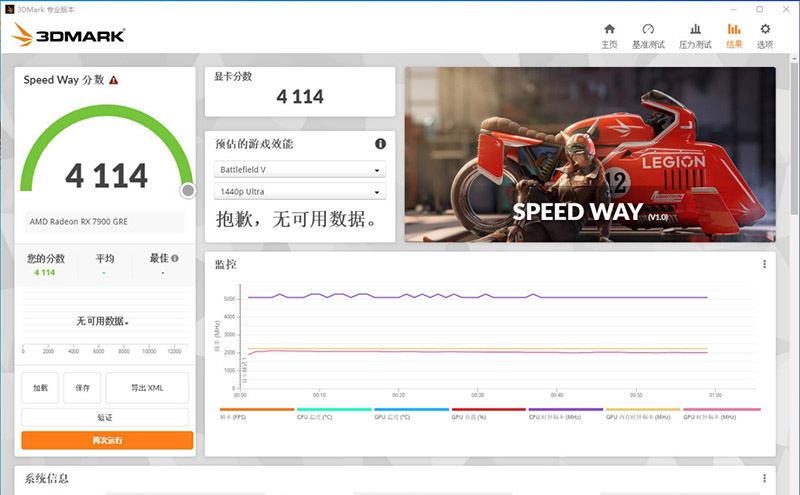The width and height of the screenshot is (800, 495).
Task: Click the orange 再次运行 run again button
Action: [107, 440]
